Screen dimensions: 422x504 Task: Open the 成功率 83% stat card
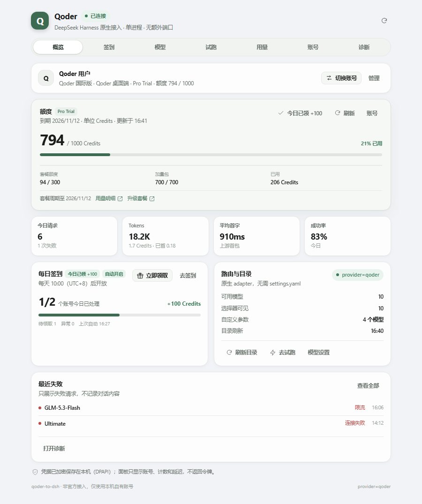coord(347,236)
